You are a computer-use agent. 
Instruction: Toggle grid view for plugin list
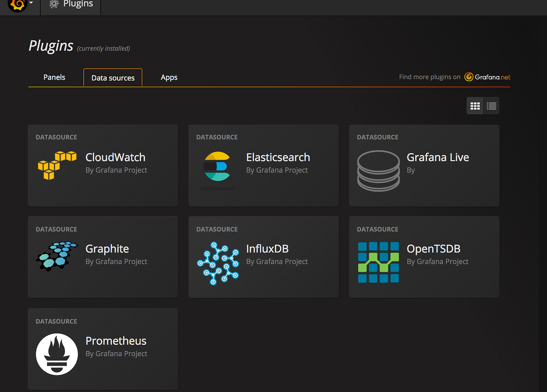475,105
